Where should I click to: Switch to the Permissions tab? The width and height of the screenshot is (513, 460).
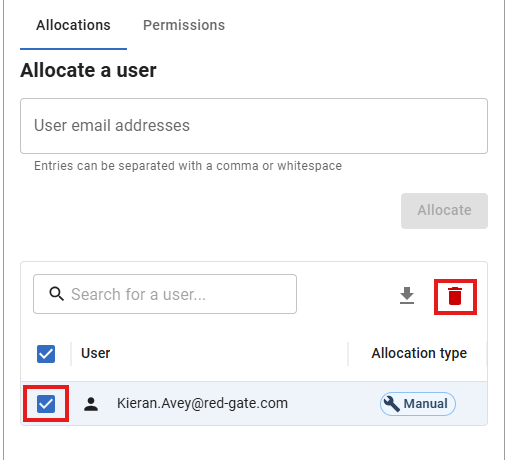184,25
